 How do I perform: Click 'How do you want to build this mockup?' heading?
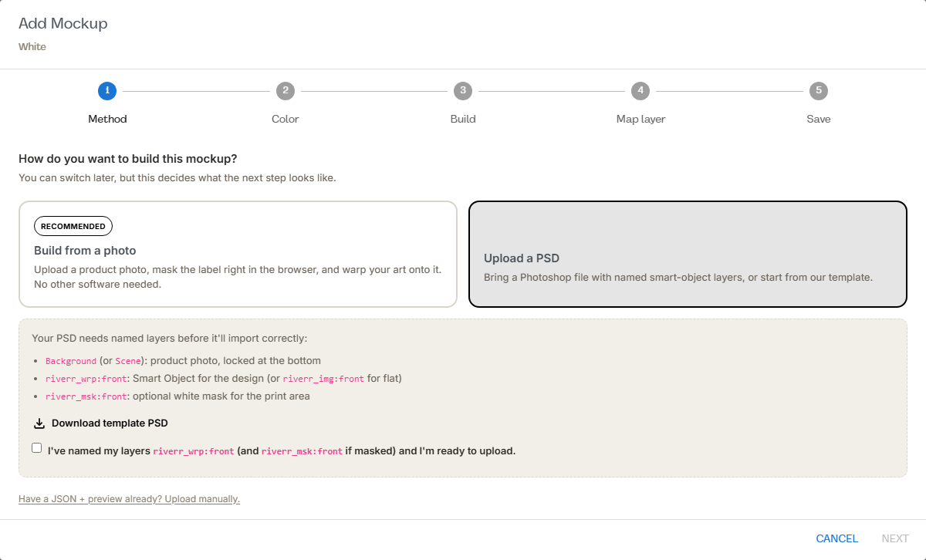128,159
